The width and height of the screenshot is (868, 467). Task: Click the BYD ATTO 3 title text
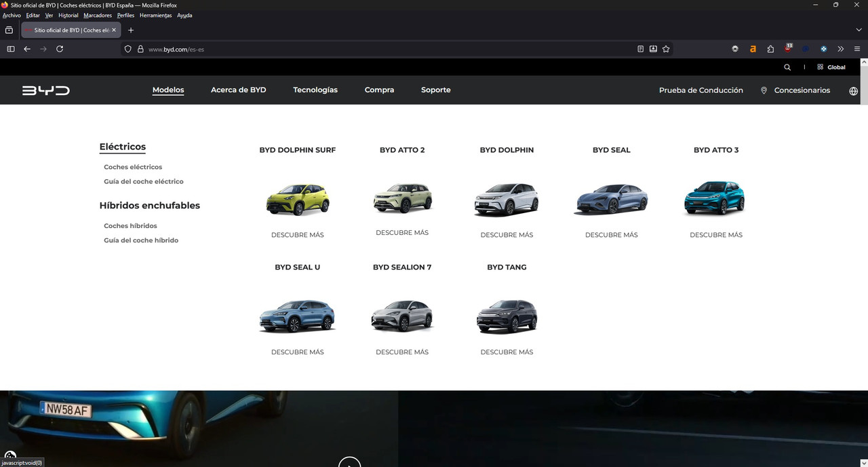click(716, 150)
